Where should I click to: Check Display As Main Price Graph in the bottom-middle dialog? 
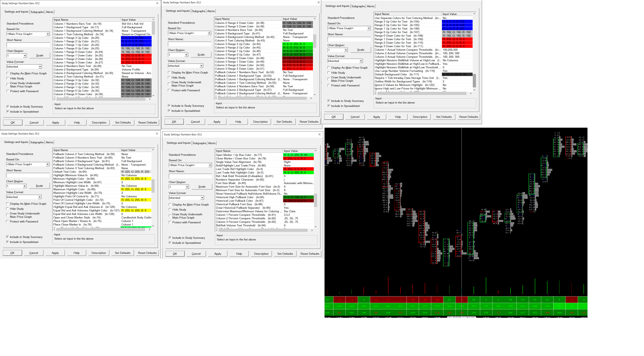[x=170, y=205]
